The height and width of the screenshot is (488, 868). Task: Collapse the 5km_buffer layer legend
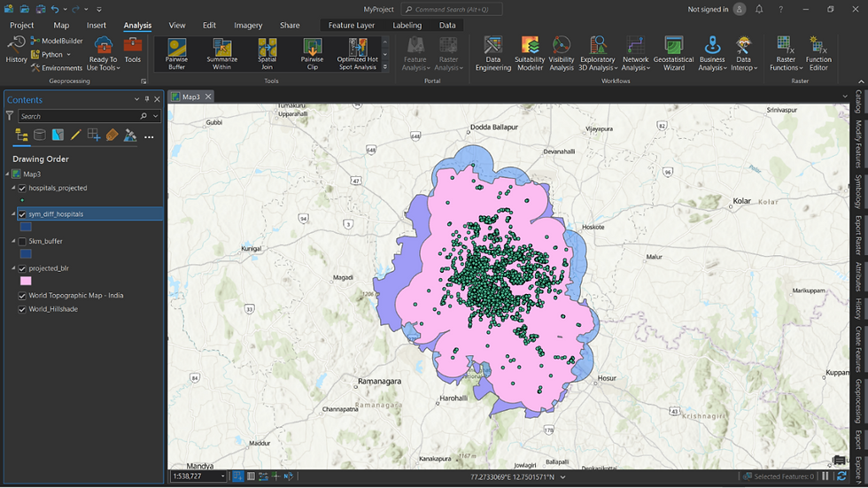(14, 241)
